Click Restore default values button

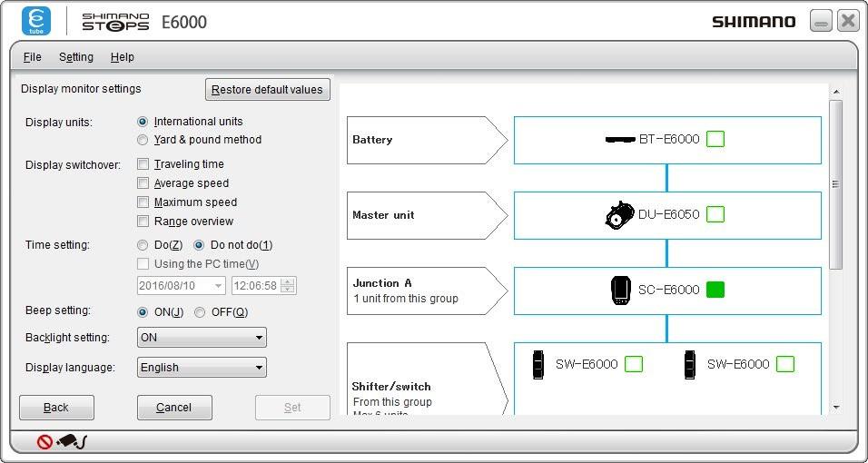(x=267, y=90)
